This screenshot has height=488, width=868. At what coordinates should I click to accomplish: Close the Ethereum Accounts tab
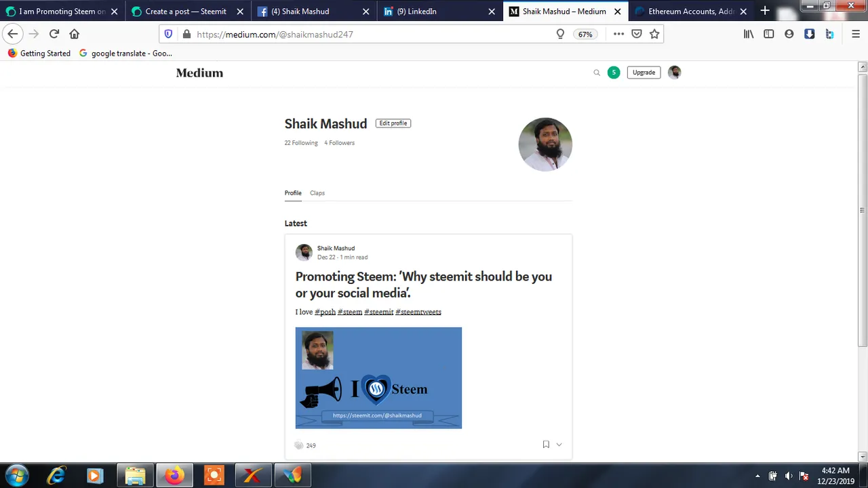coord(743,12)
